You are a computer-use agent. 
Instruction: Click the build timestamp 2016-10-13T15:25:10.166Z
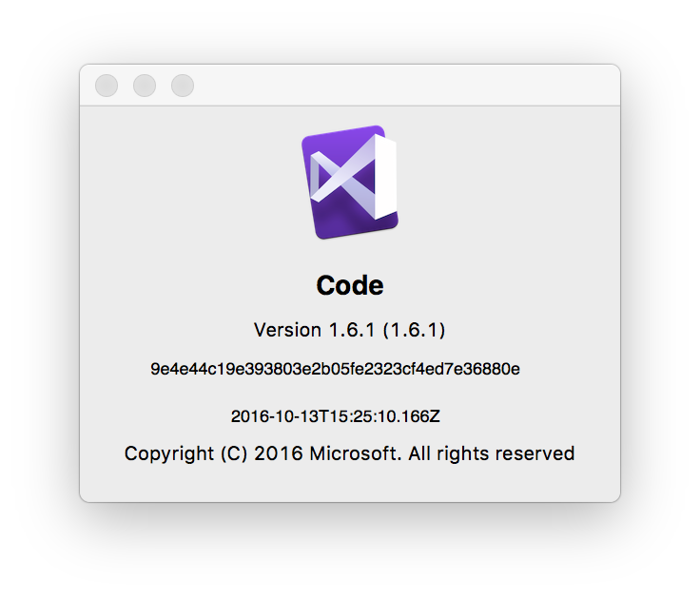(336, 416)
